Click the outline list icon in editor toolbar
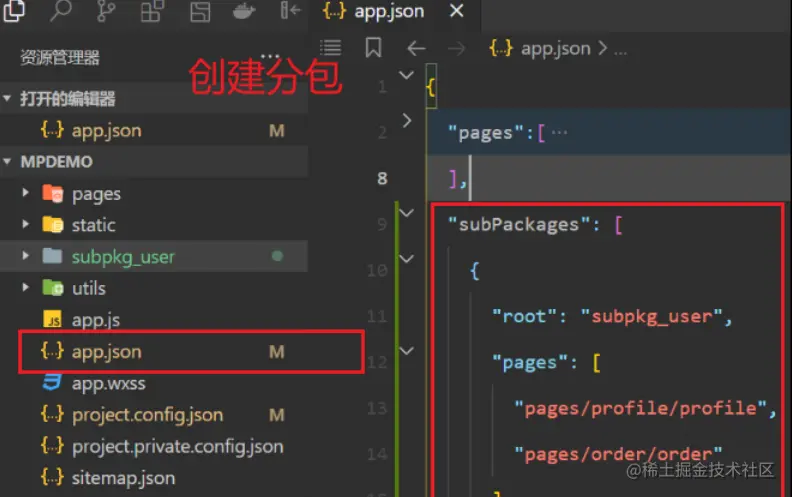Image resolution: width=792 pixels, height=497 pixels. (x=331, y=48)
